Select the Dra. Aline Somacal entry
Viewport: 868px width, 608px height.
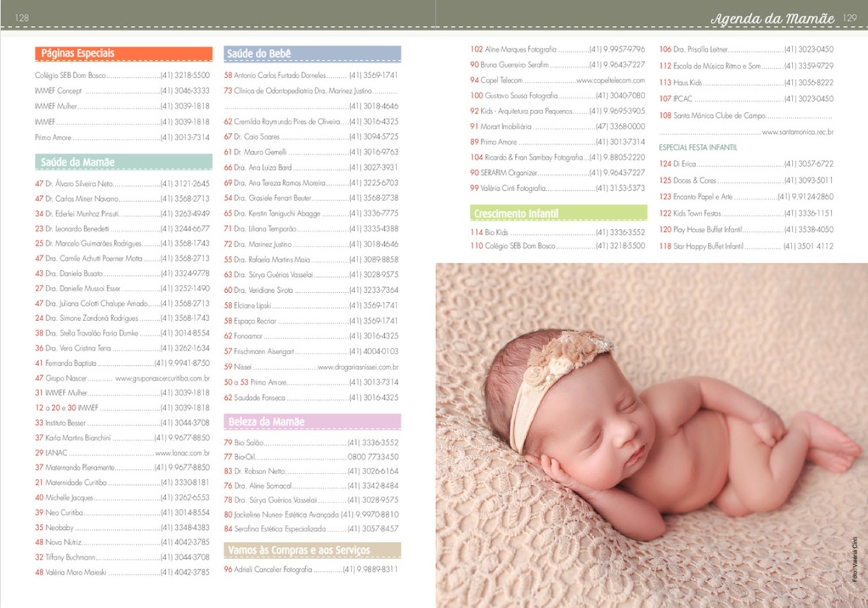pyautogui.click(x=312, y=486)
